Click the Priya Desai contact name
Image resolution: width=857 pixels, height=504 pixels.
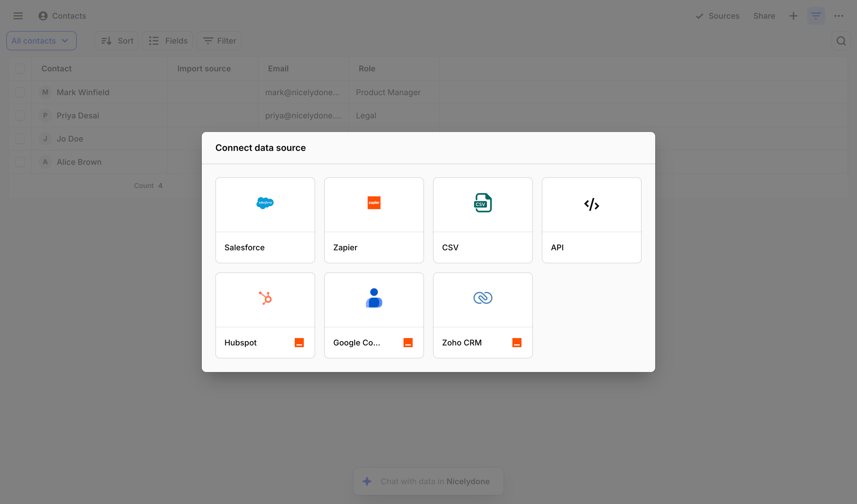(x=78, y=116)
